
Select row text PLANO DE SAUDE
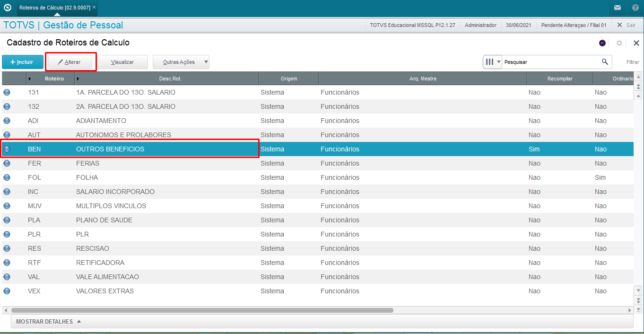(104, 220)
